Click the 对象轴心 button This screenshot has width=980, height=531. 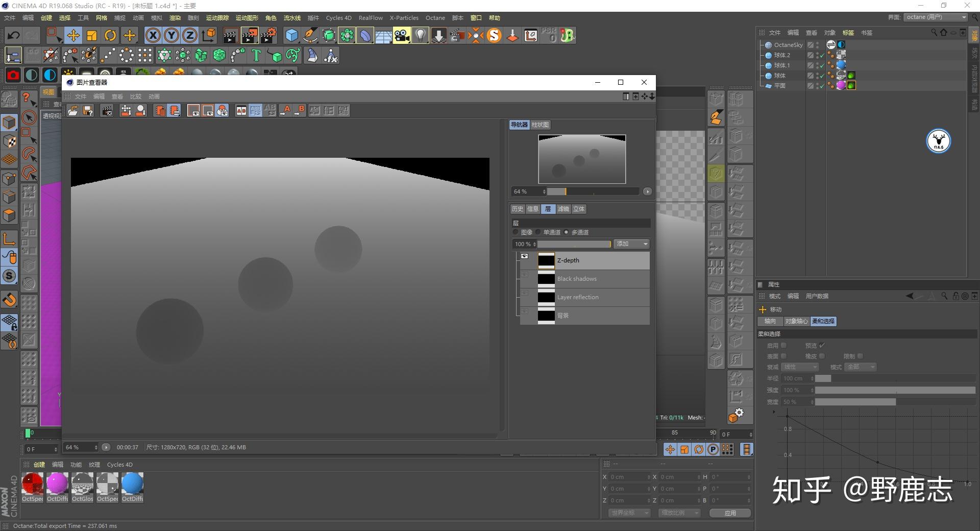(x=796, y=321)
